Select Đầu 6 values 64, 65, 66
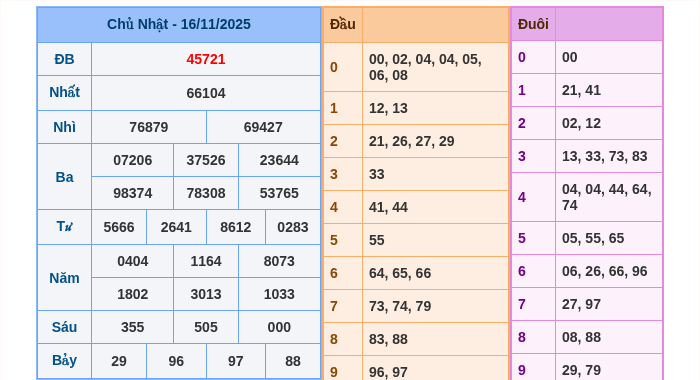The height and width of the screenshot is (380, 700). (x=400, y=274)
